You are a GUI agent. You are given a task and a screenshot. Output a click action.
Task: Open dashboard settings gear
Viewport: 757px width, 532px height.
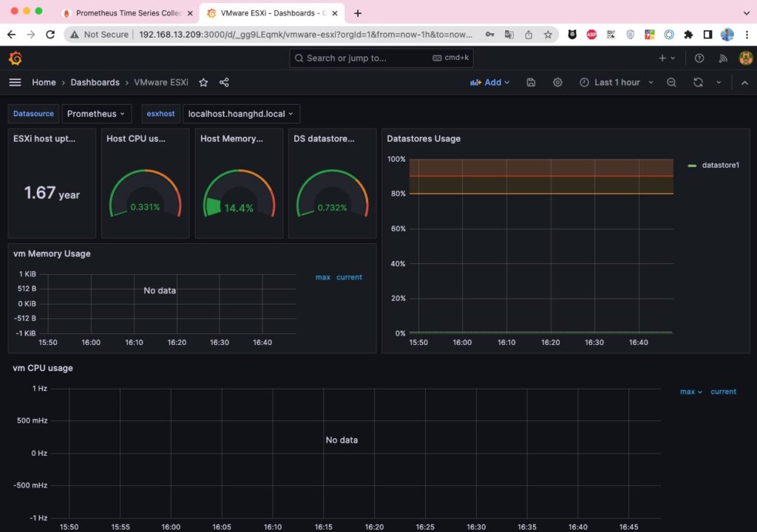[x=557, y=83]
